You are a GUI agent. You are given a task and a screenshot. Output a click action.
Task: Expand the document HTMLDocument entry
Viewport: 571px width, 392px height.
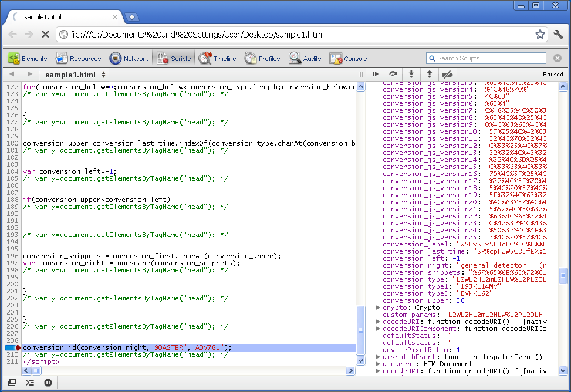point(378,364)
